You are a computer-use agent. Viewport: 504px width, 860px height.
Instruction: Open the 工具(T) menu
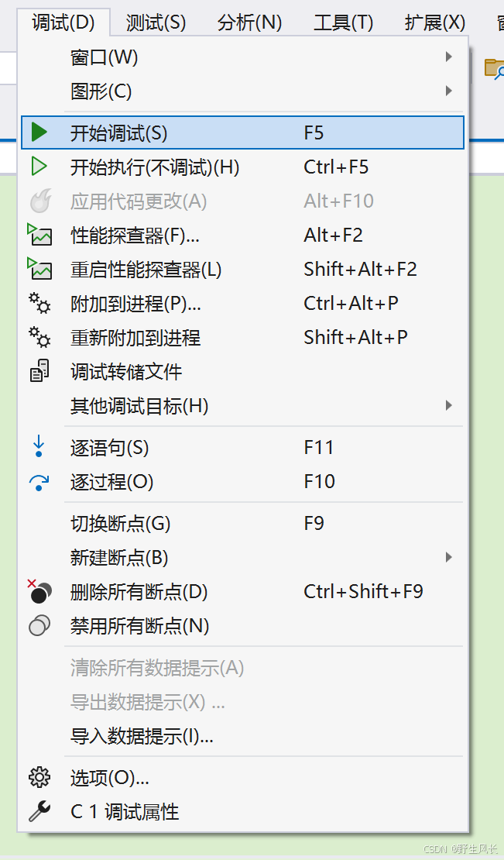tap(343, 22)
